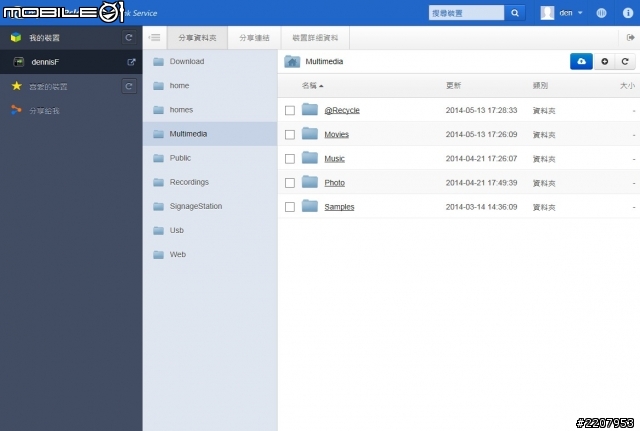The width and height of the screenshot is (640, 431).
Task: Open the Public shared folder
Action: 210,158
